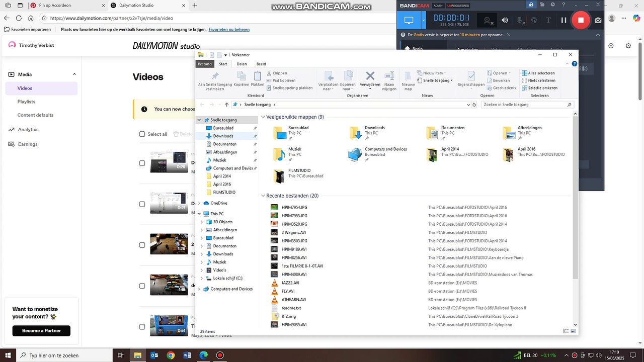Tick the checkbox beside the first video
The height and width of the screenshot is (362, 644).
(x=142, y=163)
